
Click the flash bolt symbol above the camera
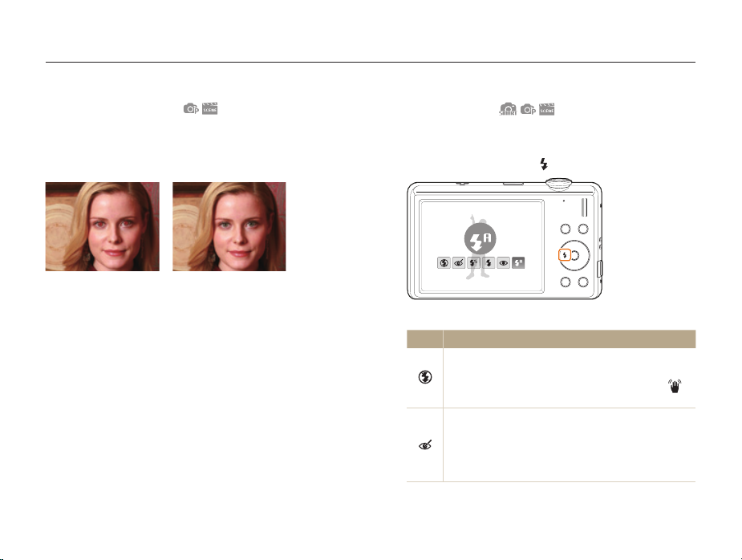click(x=544, y=164)
